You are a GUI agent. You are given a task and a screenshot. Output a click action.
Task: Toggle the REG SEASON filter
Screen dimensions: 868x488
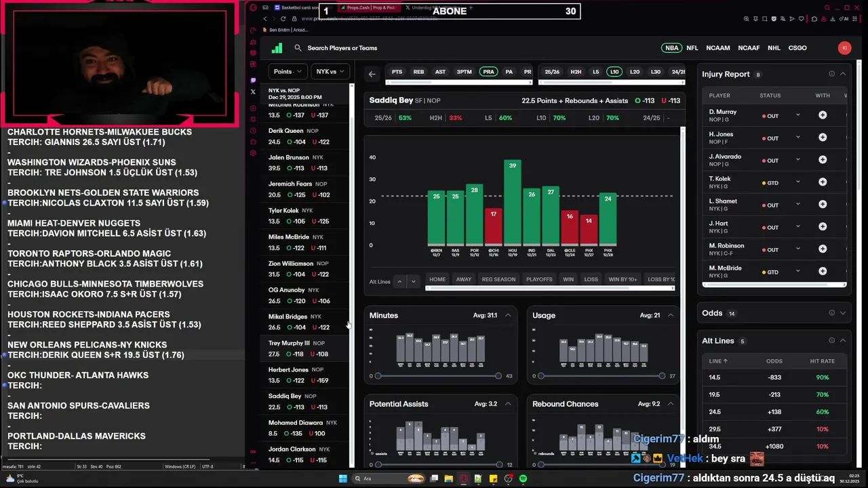click(498, 279)
